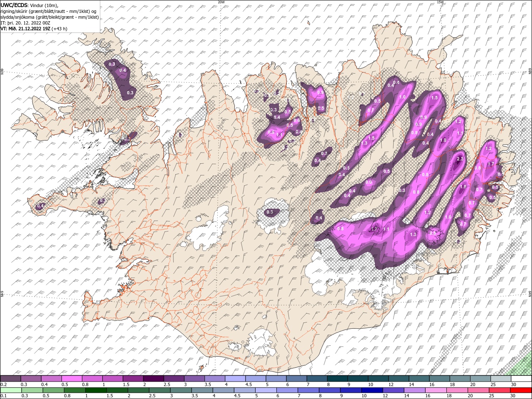Click the violet 14 swatch in the lower legend row
This screenshot has width=532, height=399.
pyautogui.click(x=415, y=390)
